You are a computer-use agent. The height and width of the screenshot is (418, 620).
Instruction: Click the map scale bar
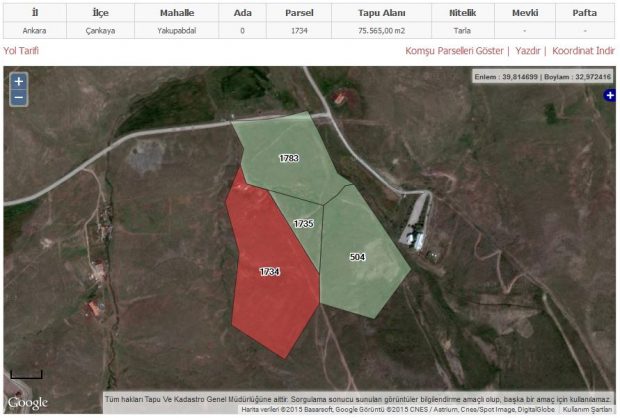27,377
